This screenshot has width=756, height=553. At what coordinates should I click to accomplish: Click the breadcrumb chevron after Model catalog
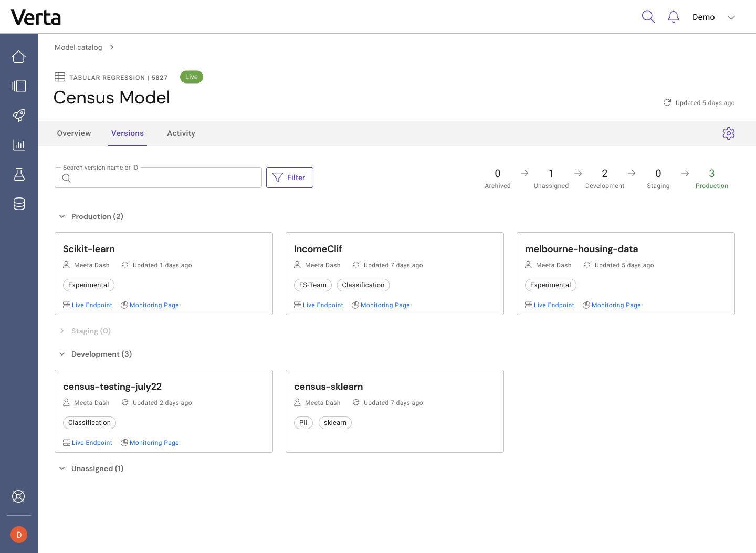point(112,47)
